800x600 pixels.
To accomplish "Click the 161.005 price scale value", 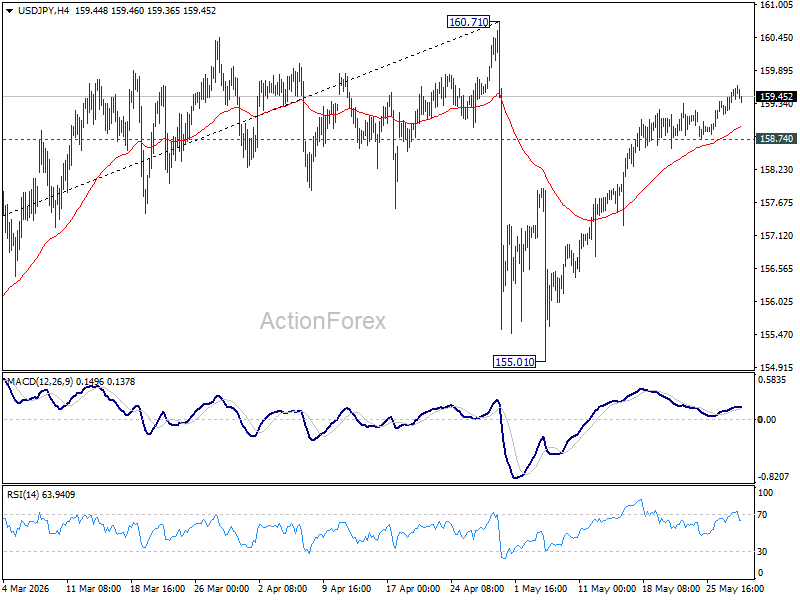I will (x=777, y=5).
